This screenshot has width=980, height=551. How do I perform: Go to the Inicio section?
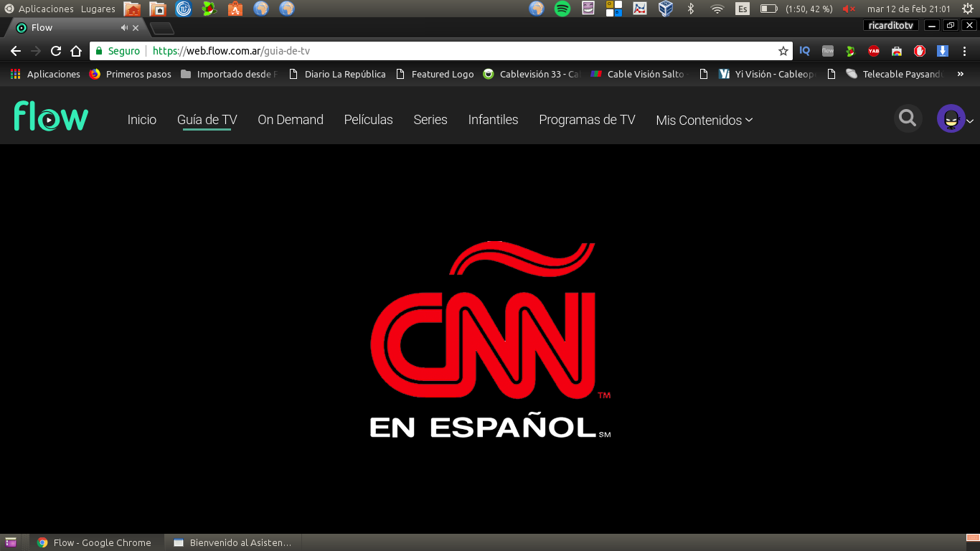coord(142,120)
